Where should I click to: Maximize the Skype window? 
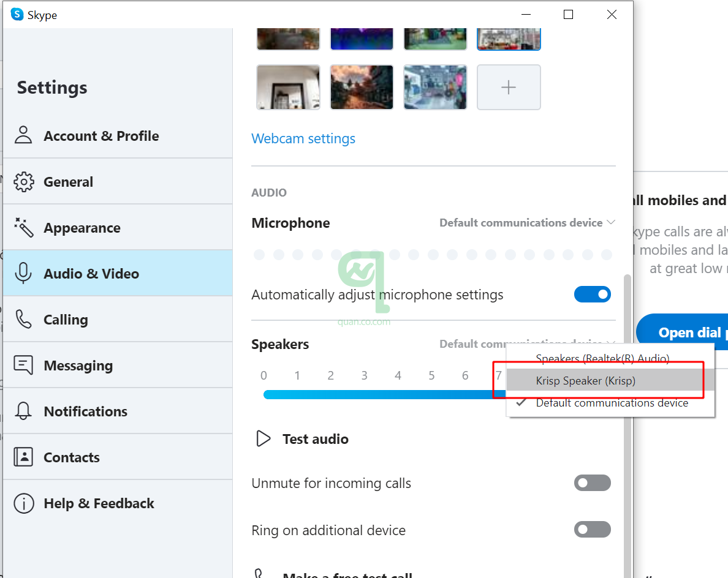(x=568, y=14)
